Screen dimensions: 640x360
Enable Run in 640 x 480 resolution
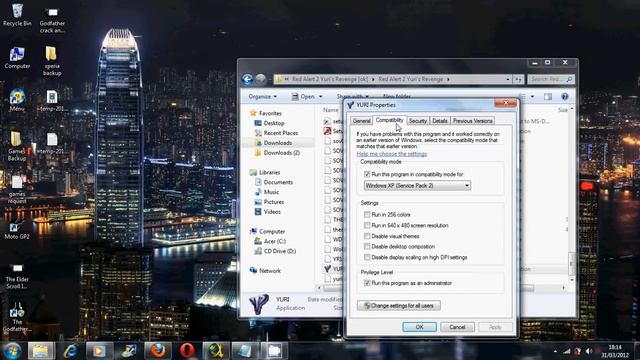pyautogui.click(x=367, y=225)
